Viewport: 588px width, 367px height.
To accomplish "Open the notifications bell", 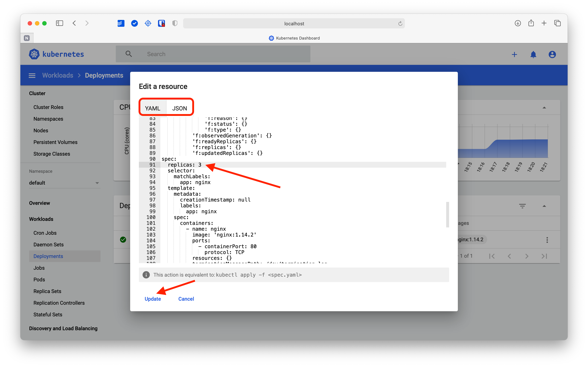I will click(533, 55).
